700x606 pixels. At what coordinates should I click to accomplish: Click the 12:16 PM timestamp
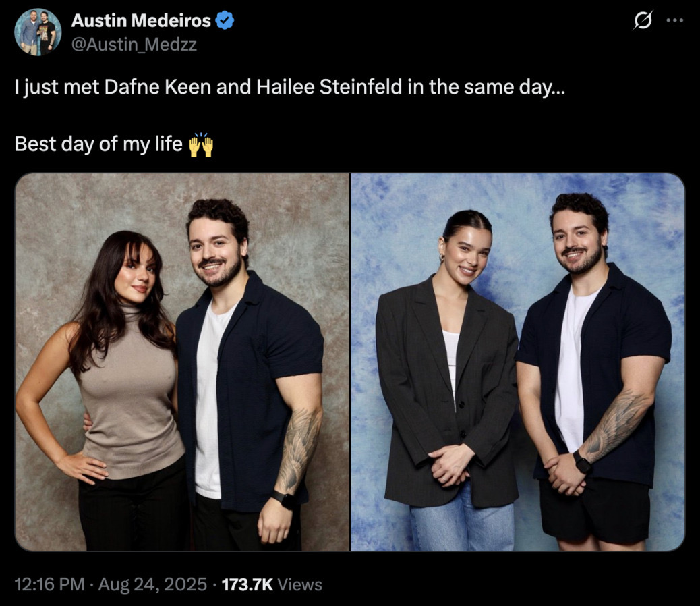pyautogui.click(x=49, y=584)
